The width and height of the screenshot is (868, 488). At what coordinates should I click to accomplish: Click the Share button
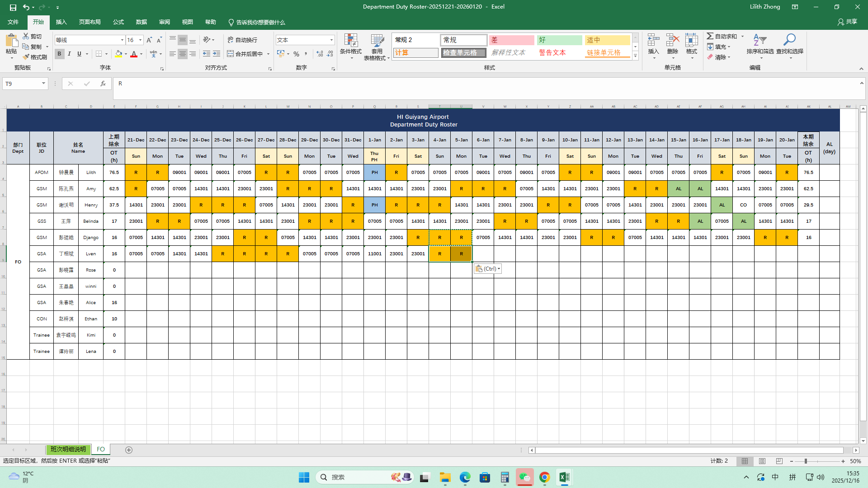[x=847, y=22]
